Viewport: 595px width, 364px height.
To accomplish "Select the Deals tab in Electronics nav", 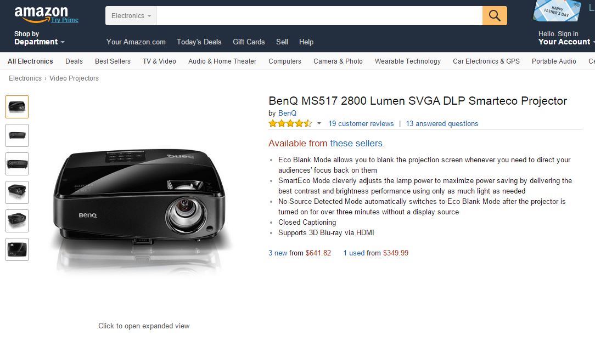I will click(74, 61).
